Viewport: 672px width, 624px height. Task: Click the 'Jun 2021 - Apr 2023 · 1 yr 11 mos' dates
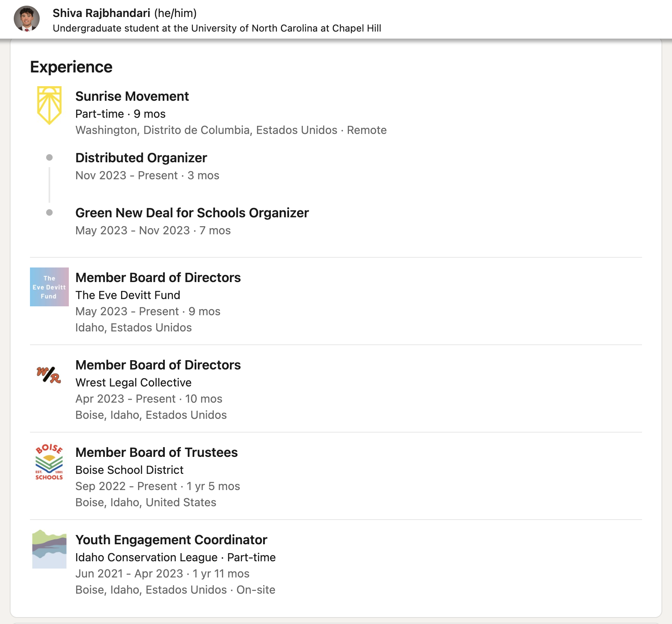162,573
